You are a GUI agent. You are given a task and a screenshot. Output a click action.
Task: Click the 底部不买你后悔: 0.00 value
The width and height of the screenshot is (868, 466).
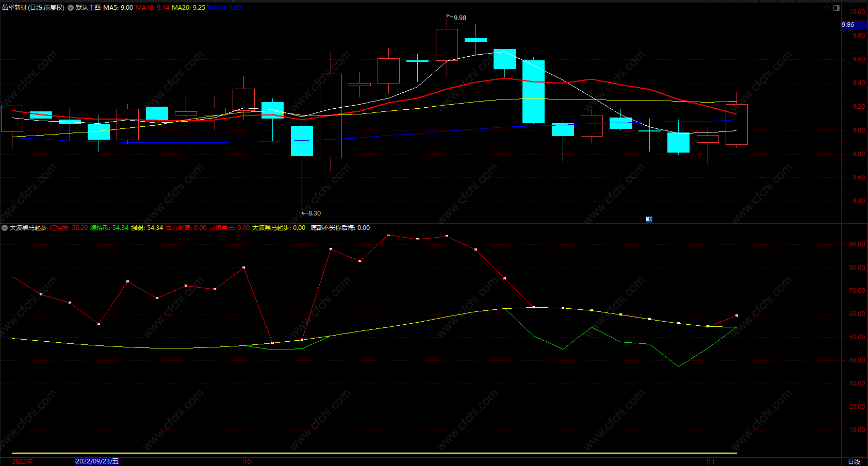click(x=340, y=228)
